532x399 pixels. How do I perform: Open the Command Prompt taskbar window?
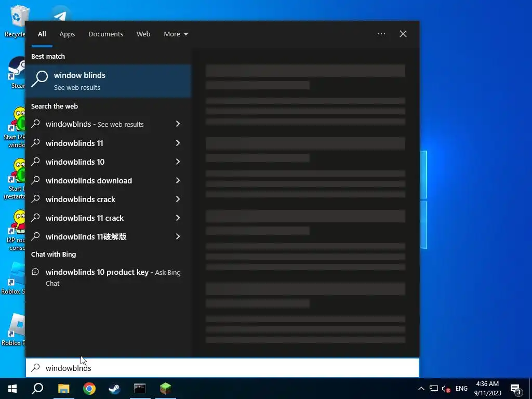[x=140, y=389]
